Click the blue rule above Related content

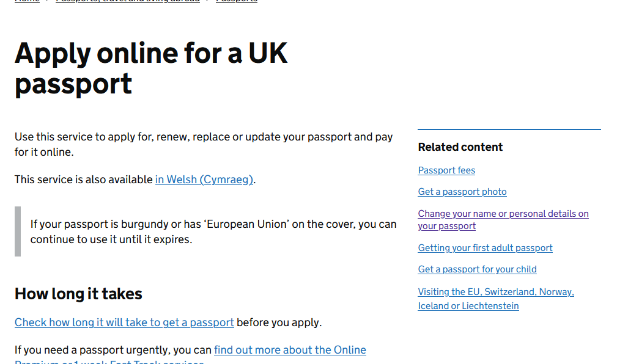click(509, 129)
